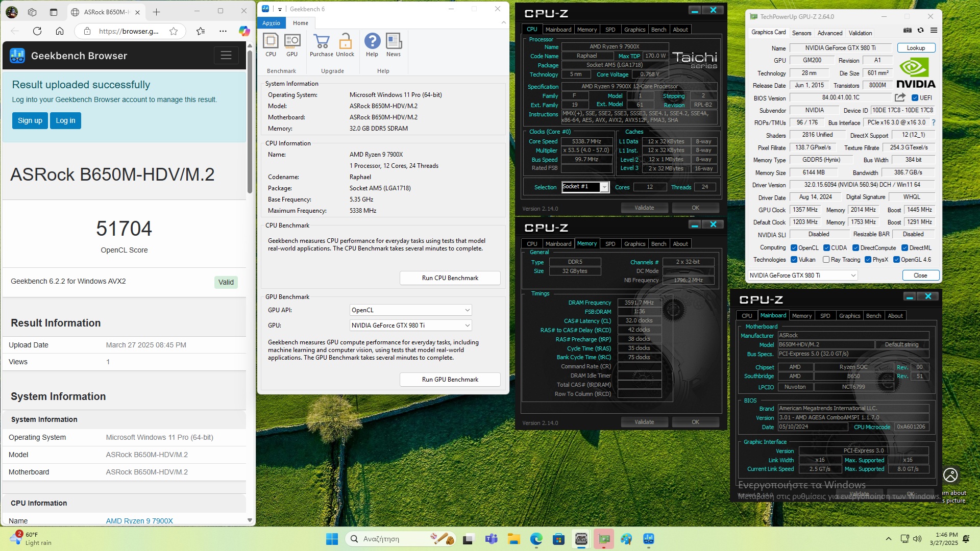Open File Explorer from the taskbar
Image resolution: width=980 pixels, height=551 pixels.
point(513,539)
